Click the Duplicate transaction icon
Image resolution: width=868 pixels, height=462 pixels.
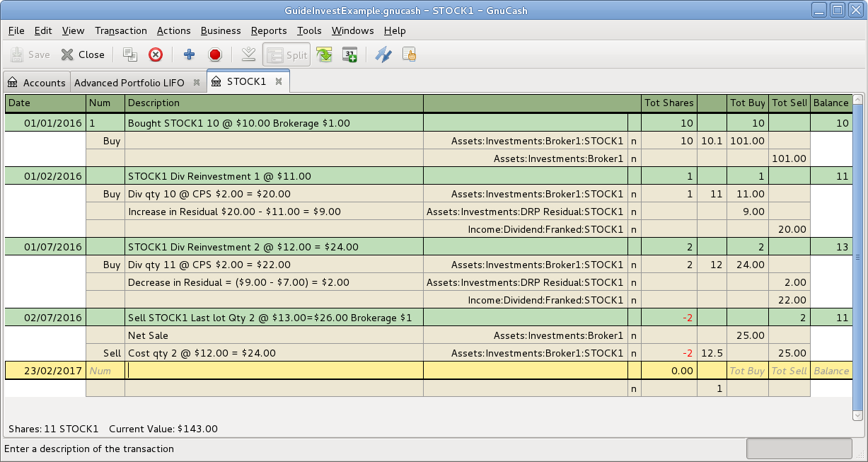129,54
